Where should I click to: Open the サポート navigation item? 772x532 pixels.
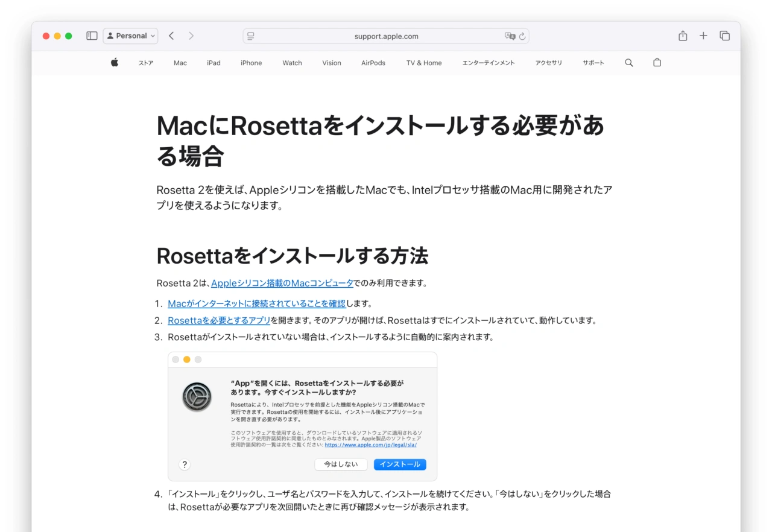click(x=593, y=63)
